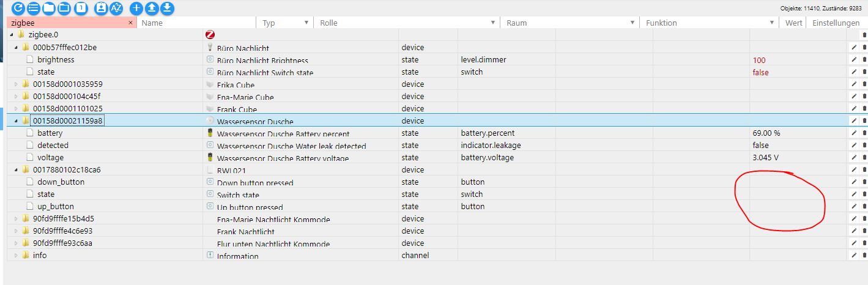Delete the Ena-Marie Nachtlicht Kommode object

coord(864,219)
